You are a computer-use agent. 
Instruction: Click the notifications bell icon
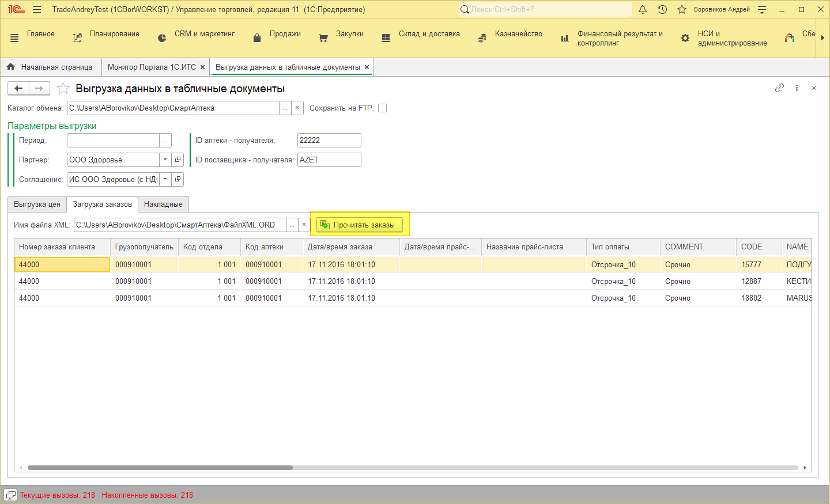pyautogui.click(x=643, y=9)
